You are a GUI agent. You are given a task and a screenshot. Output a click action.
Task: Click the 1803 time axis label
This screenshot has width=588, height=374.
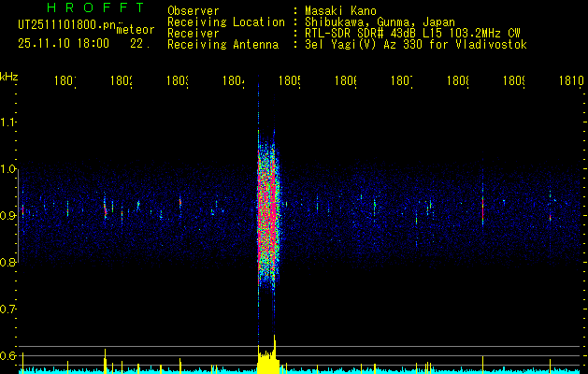178,80
